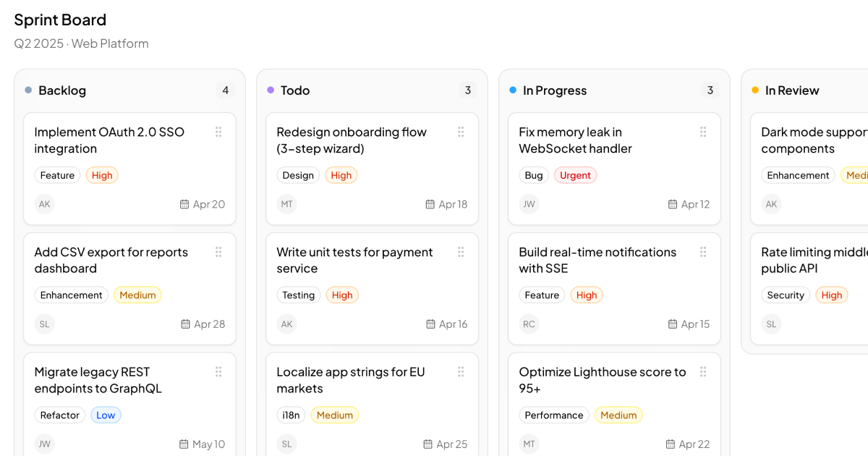Click the calendar icon showing Apr 18

point(429,204)
